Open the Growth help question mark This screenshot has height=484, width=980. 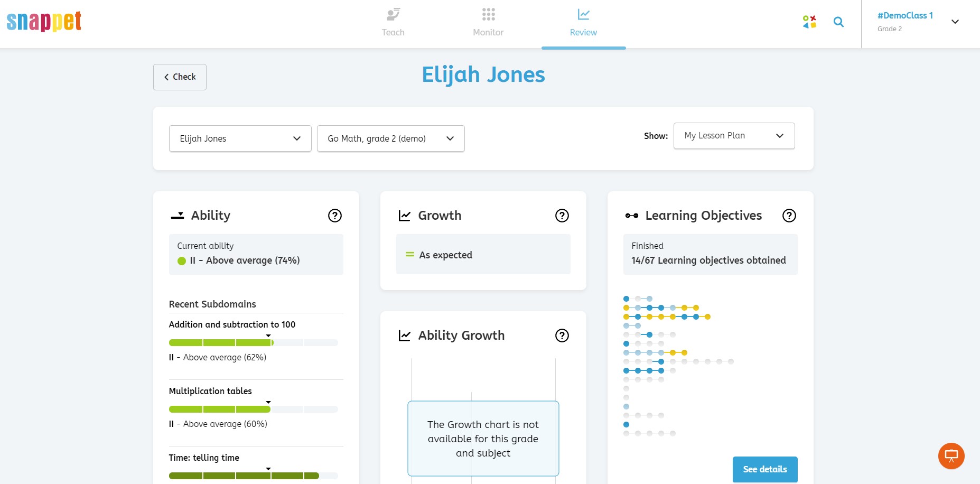(562, 216)
